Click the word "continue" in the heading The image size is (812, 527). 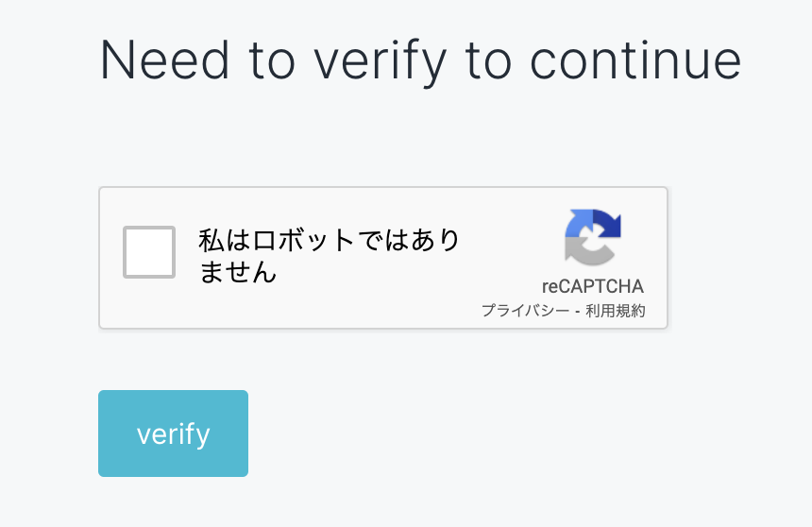point(635,59)
